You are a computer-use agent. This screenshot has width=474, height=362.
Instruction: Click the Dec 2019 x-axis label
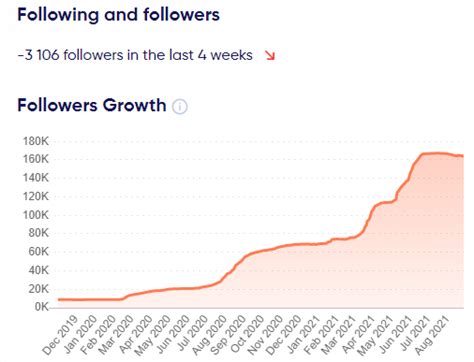pyautogui.click(x=60, y=335)
